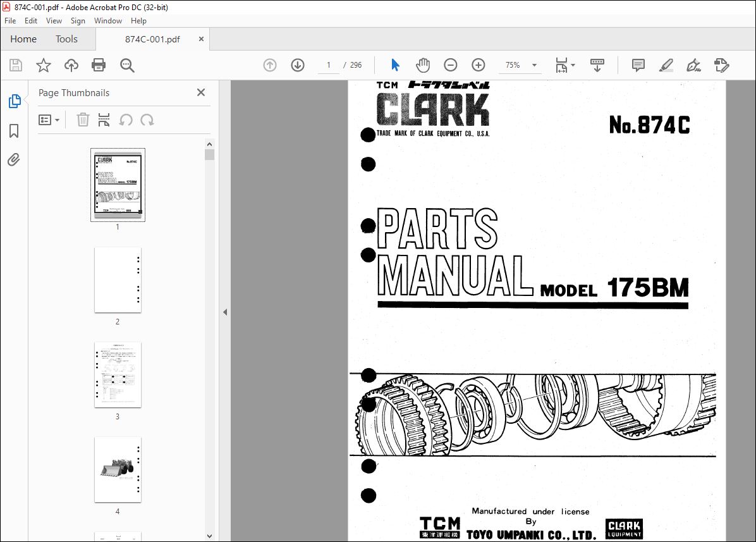Click the Stamp send-for-review icon

pos(721,65)
